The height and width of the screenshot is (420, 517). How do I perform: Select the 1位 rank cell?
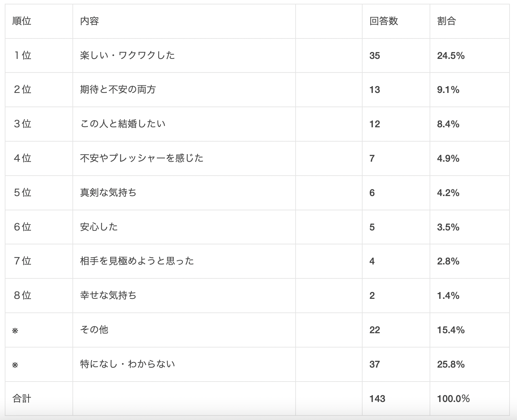pyautogui.click(x=22, y=55)
